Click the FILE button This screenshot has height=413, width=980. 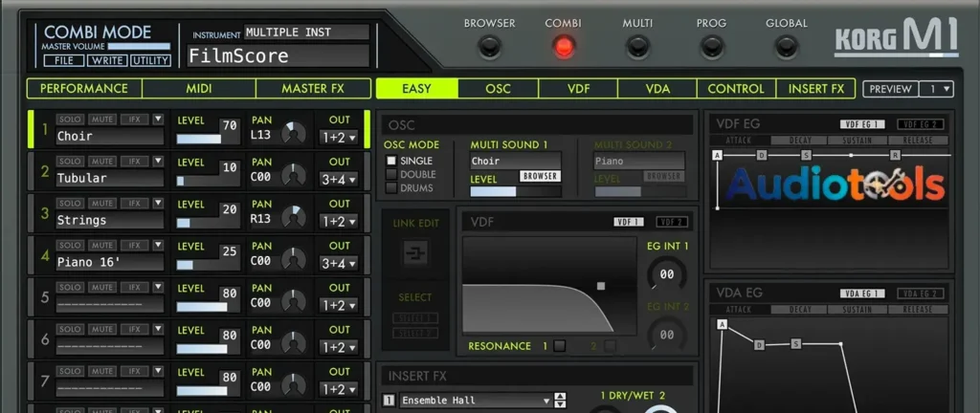64,60
